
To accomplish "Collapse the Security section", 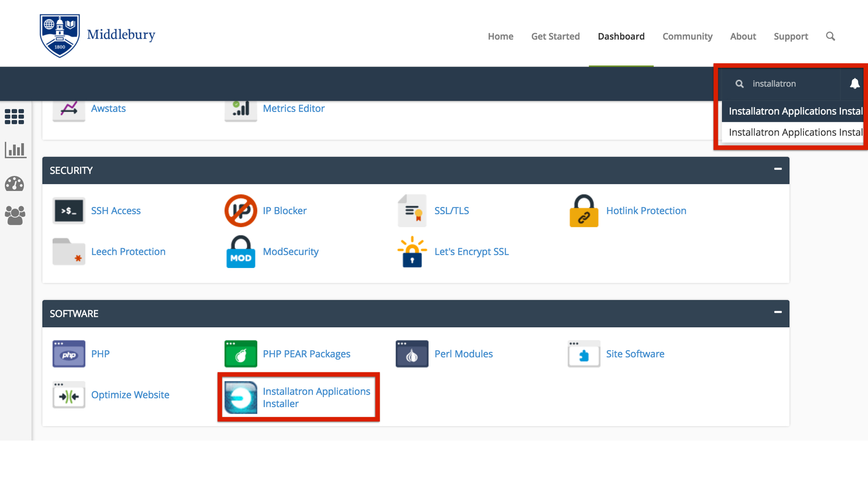I will 778,169.
